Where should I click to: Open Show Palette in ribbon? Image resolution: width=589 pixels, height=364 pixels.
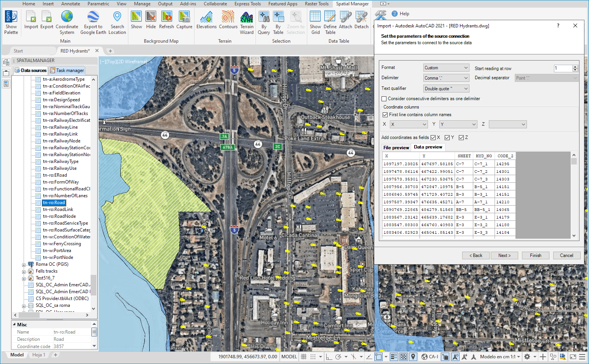click(x=11, y=22)
